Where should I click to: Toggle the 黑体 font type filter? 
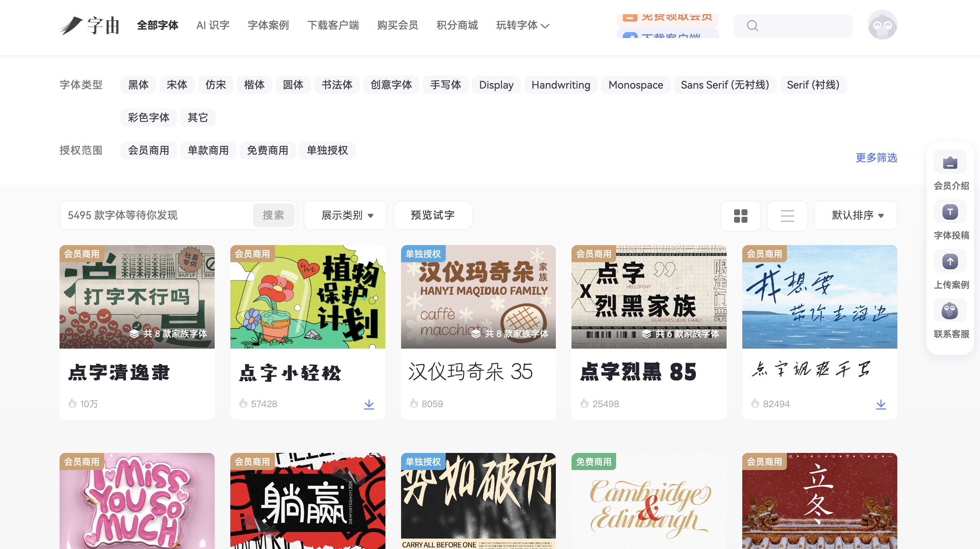138,85
